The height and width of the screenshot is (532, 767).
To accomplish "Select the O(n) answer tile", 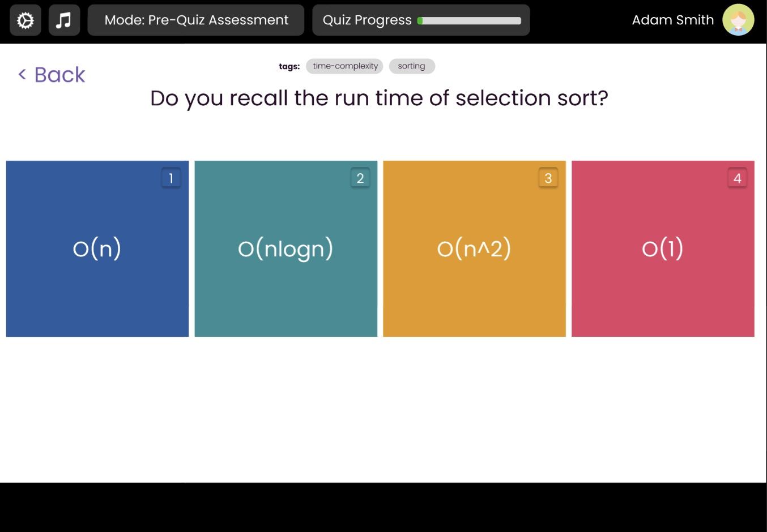I will point(97,248).
